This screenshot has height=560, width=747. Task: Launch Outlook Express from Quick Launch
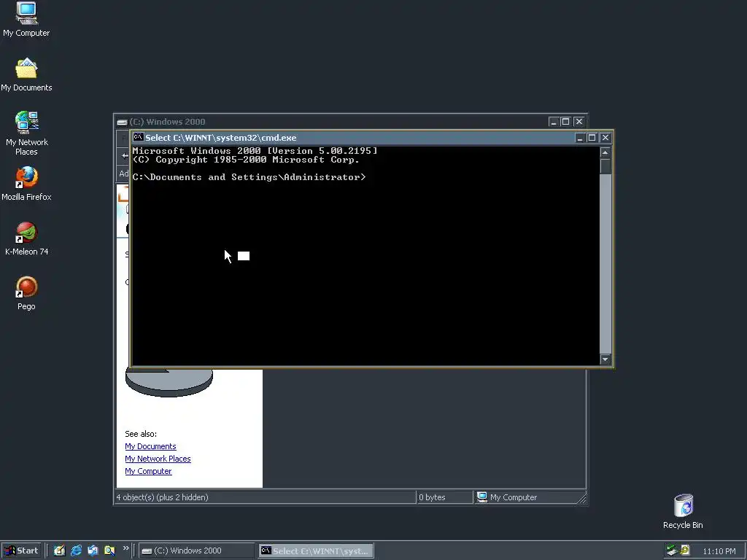93,551
